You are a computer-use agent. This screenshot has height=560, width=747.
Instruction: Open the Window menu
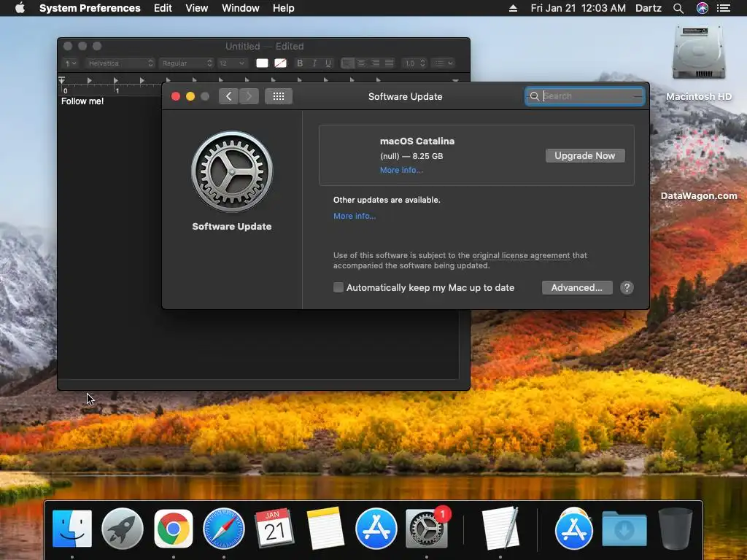240,8
